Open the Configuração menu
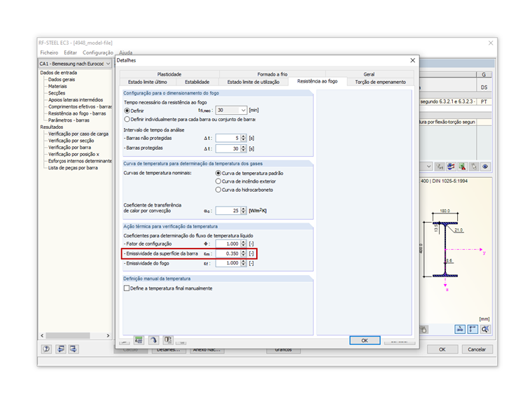 pyautogui.click(x=98, y=52)
